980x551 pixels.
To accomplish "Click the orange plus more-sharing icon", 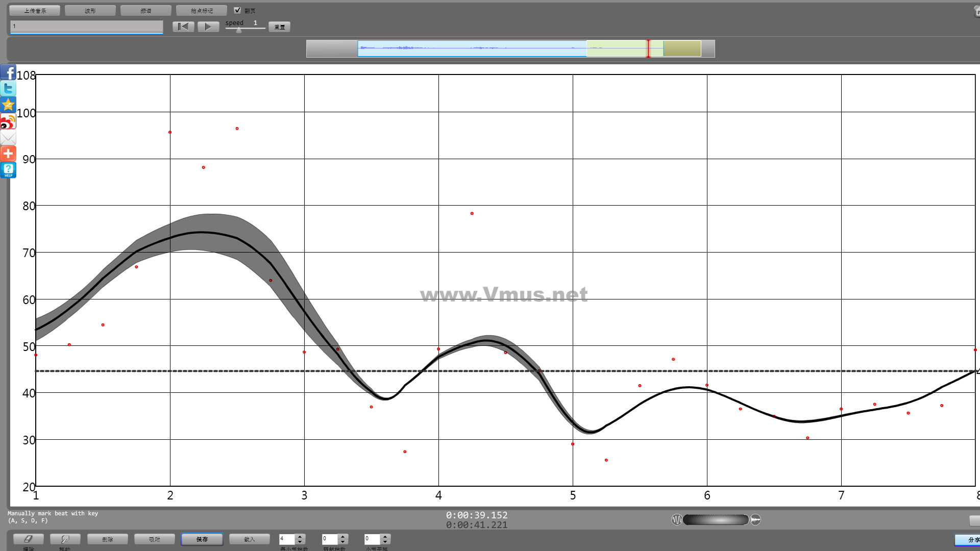I will click(8, 154).
